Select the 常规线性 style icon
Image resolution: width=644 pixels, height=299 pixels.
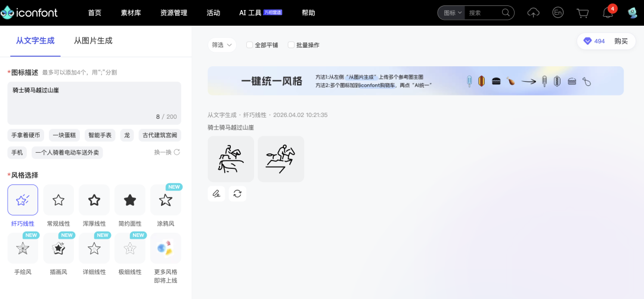pos(58,200)
